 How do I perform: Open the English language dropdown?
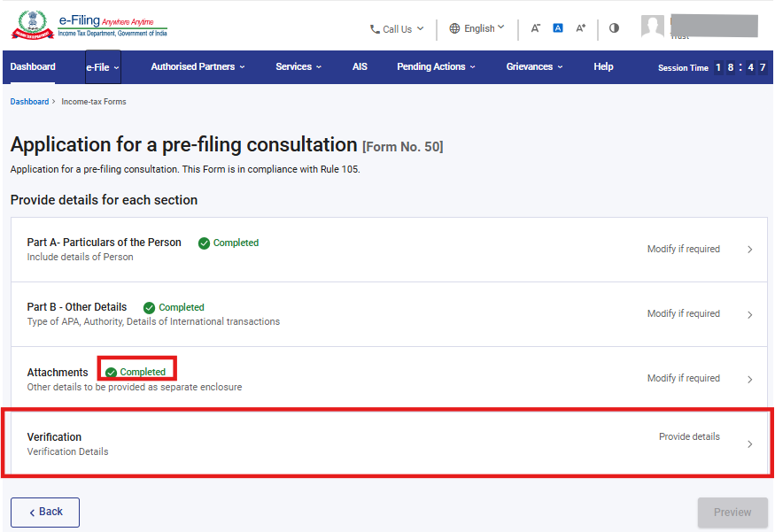pyautogui.click(x=477, y=28)
